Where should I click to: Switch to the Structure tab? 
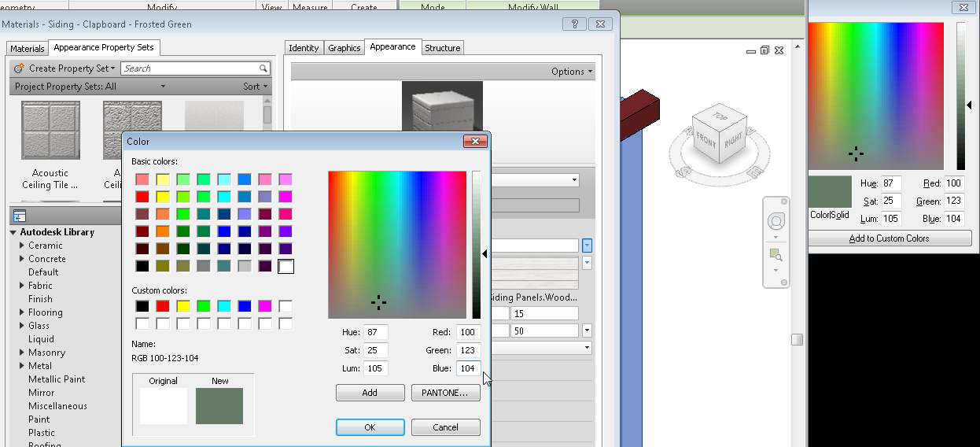[443, 48]
